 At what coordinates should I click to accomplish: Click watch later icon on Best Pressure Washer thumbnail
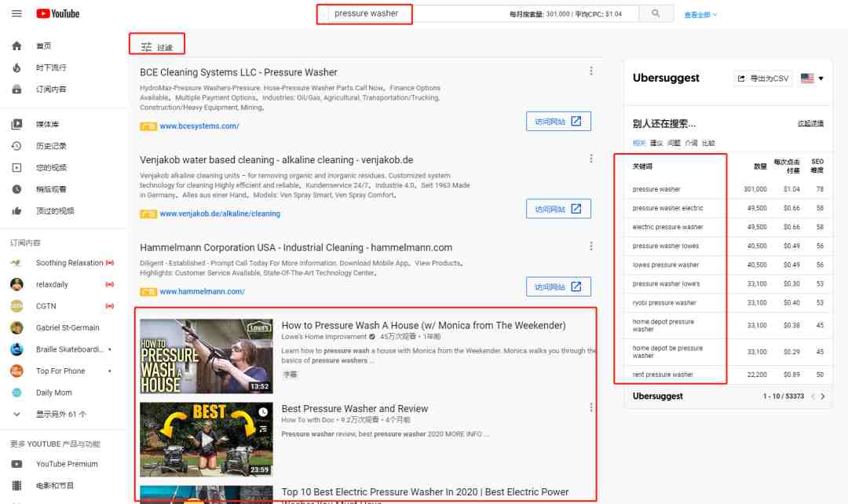coord(263,412)
